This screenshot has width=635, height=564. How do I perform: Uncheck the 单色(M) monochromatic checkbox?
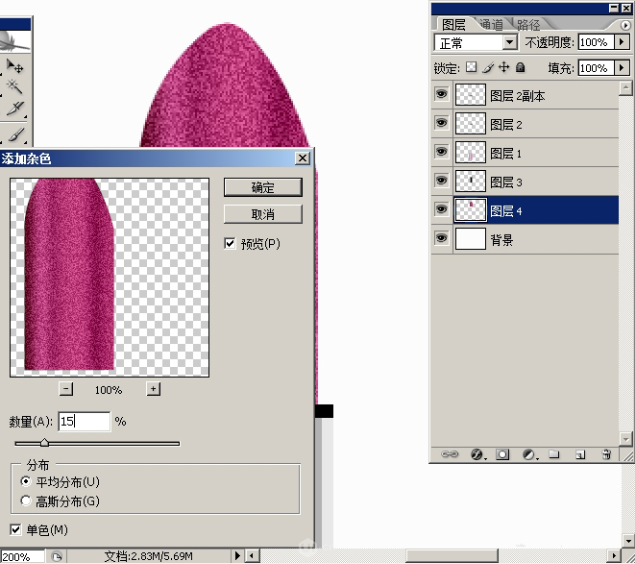click(15, 529)
